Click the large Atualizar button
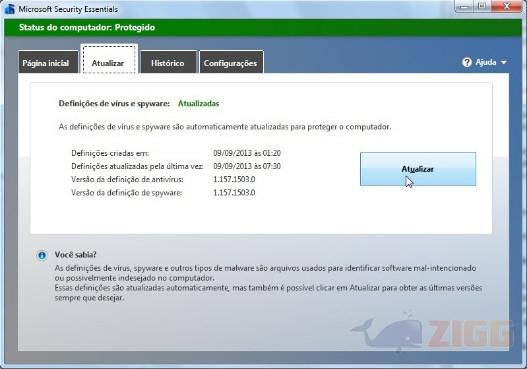527x369 pixels. point(418,169)
